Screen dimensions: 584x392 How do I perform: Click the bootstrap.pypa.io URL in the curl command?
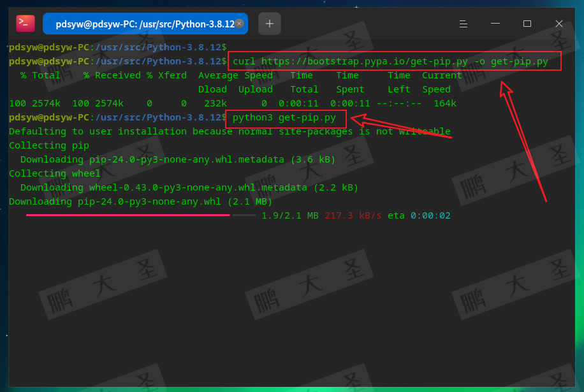click(x=353, y=61)
